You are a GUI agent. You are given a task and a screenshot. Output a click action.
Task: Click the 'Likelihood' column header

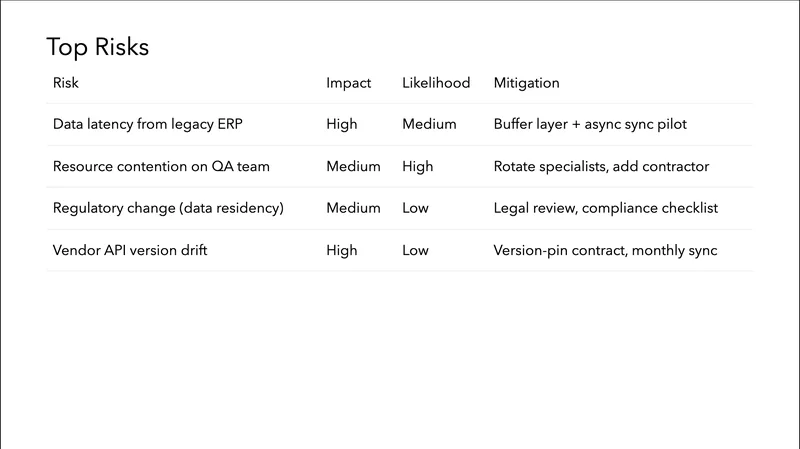435,83
